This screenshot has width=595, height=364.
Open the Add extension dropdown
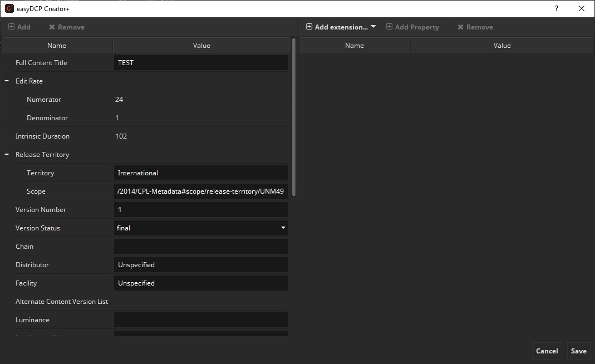(341, 27)
